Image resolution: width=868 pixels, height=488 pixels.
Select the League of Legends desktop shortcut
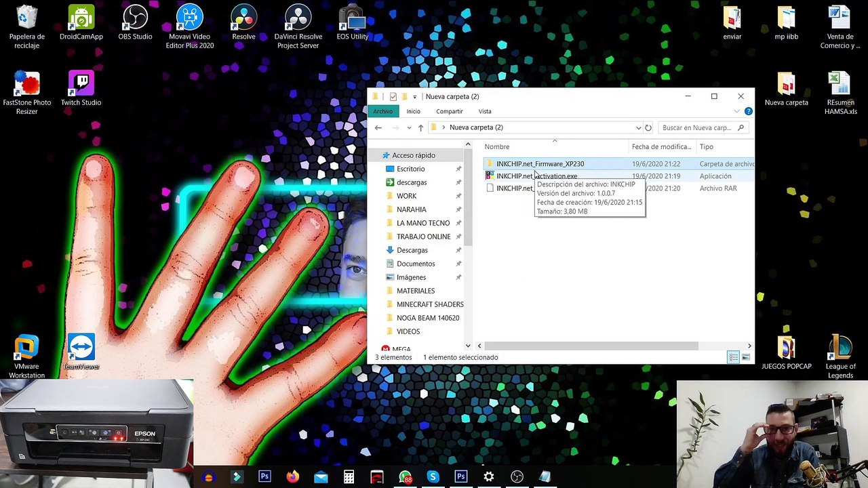840,357
